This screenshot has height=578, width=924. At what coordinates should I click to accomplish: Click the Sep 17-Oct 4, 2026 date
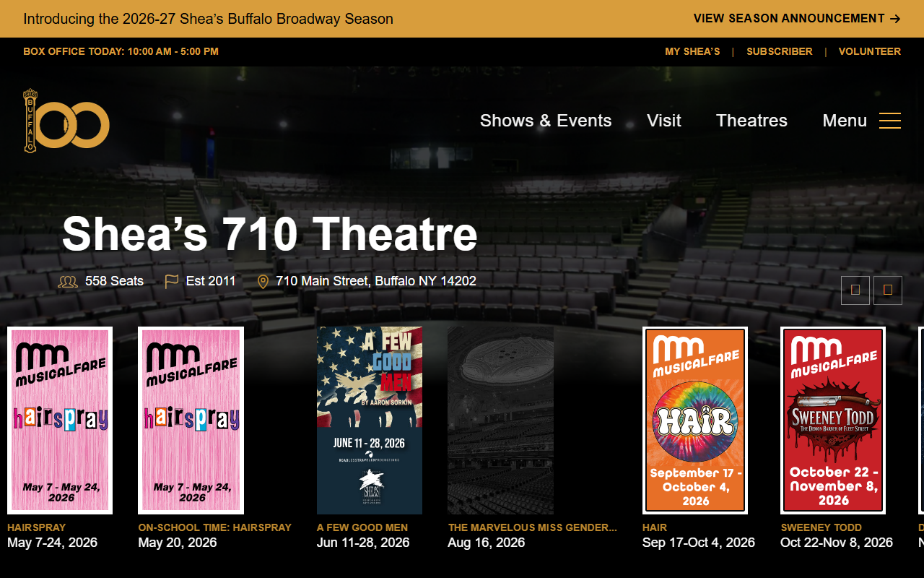tap(699, 543)
